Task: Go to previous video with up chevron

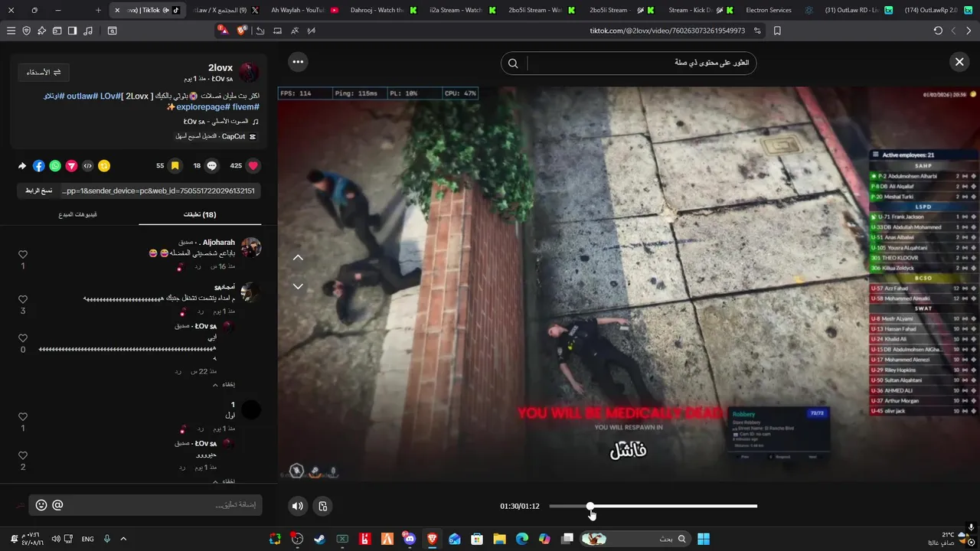Action: tap(298, 258)
